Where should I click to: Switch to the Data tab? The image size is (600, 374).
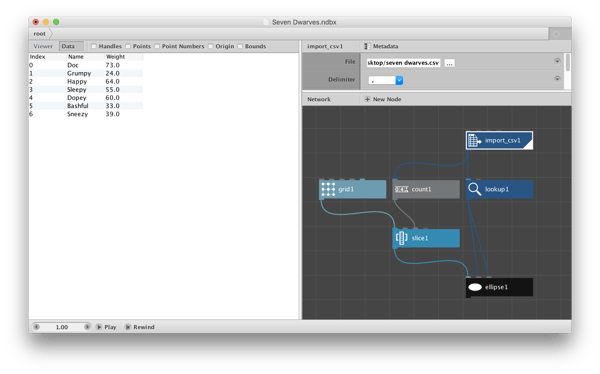pos(71,46)
